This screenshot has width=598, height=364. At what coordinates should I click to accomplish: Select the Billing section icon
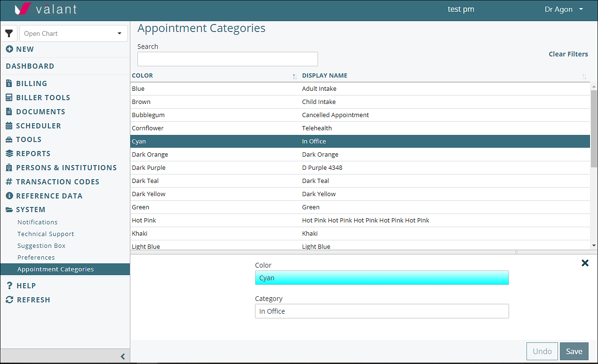click(x=9, y=83)
